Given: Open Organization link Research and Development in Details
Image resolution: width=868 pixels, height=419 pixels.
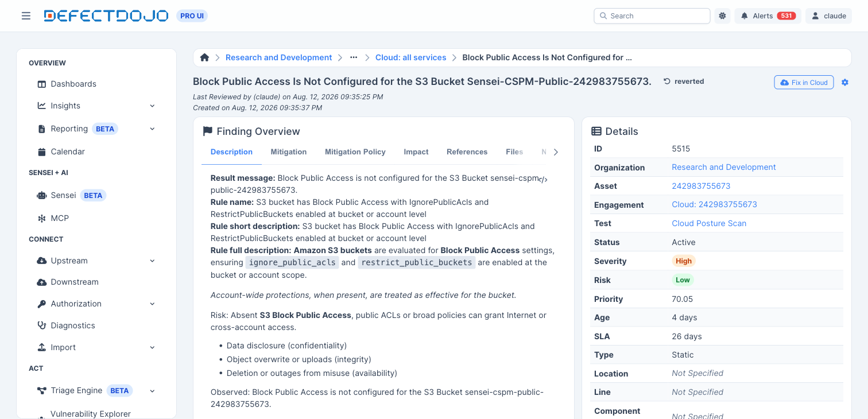Looking at the screenshot, I should point(724,168).
